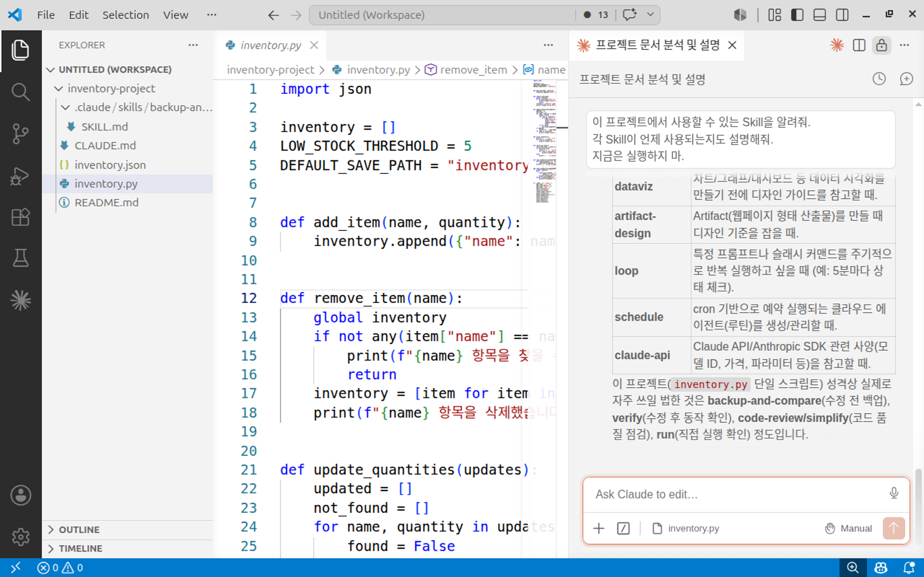Open the View menu
This screenshot has height=577, width=924.
175,15
